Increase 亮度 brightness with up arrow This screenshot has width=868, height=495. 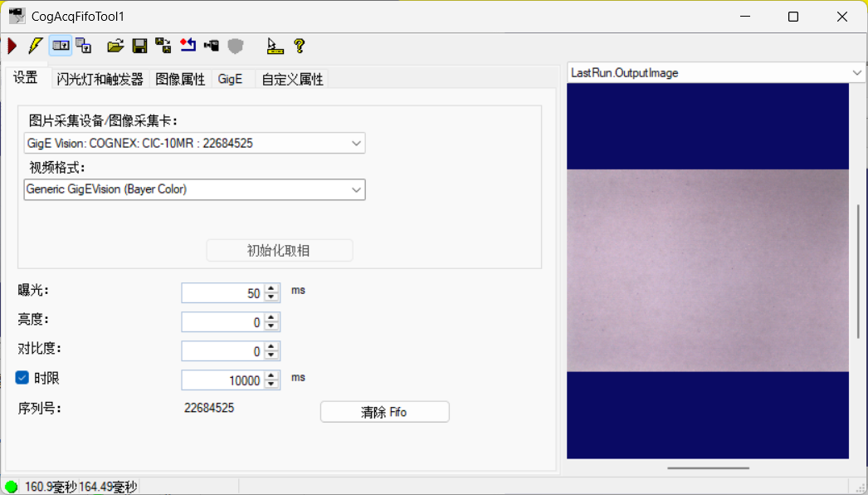coord(271,317)
